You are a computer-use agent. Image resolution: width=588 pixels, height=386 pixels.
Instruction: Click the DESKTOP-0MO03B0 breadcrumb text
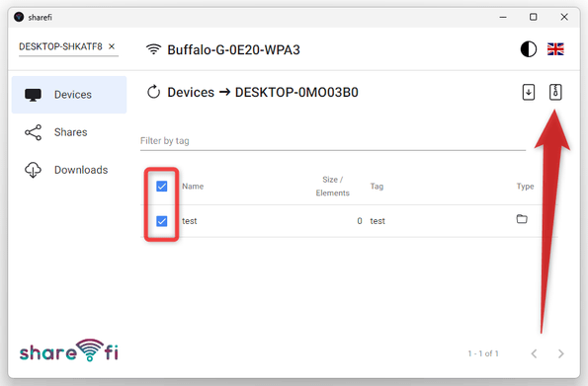pos(296,92)
